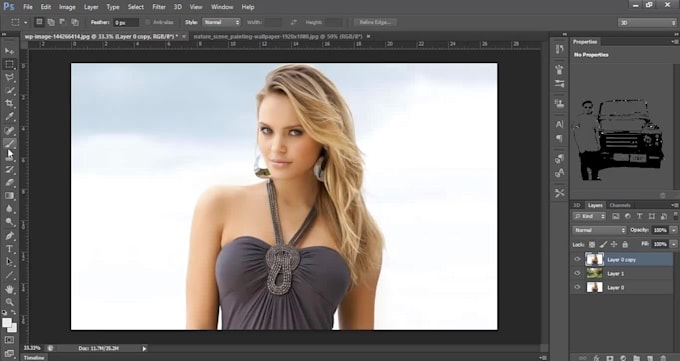The width and height of the screenshot is (680, 361).
Task: Select the Brush tool
Action: click(10, 143)
